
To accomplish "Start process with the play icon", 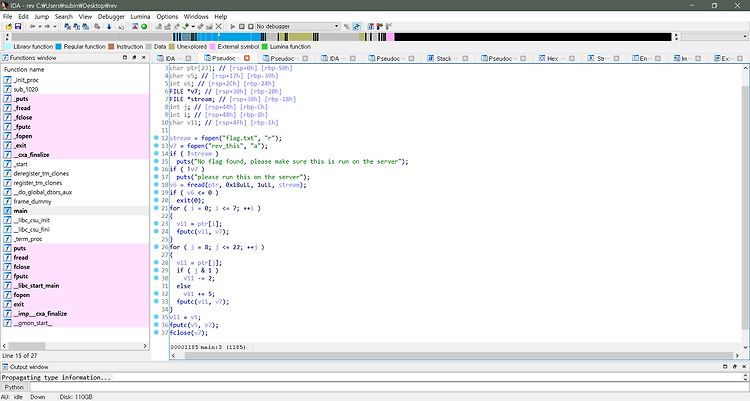I will (x=232, y=26).
